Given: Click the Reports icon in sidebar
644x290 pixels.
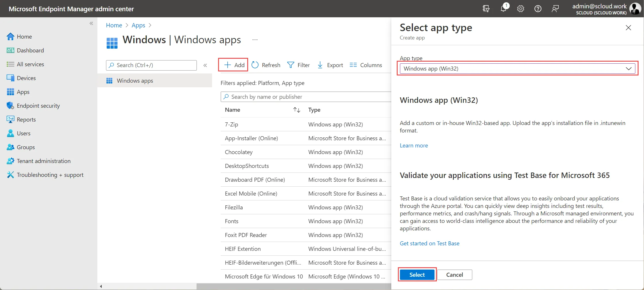Looking at the screenshot, I should [x=10, y=120].
